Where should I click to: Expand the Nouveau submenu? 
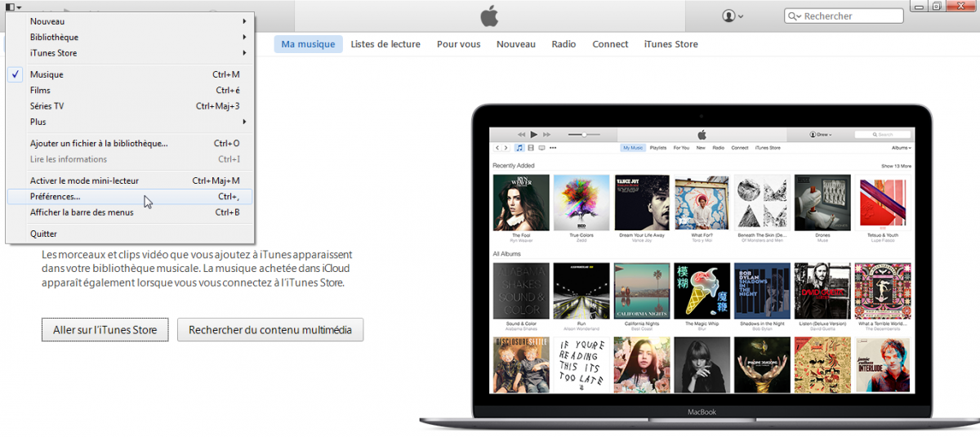(x=130, y=21)
